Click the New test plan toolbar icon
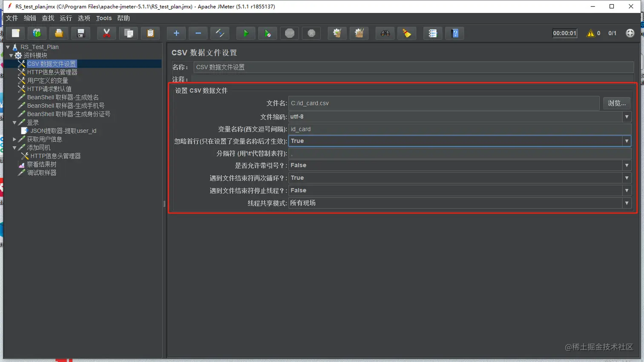This screenshot has width=644, height=362. [x=15, y=33]
